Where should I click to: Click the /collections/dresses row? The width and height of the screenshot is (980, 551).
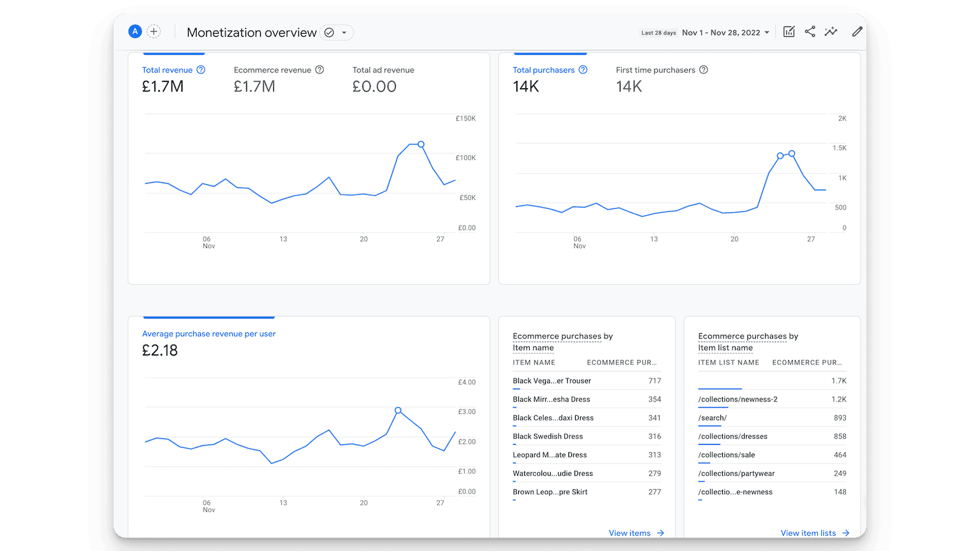tap(772, 437)
